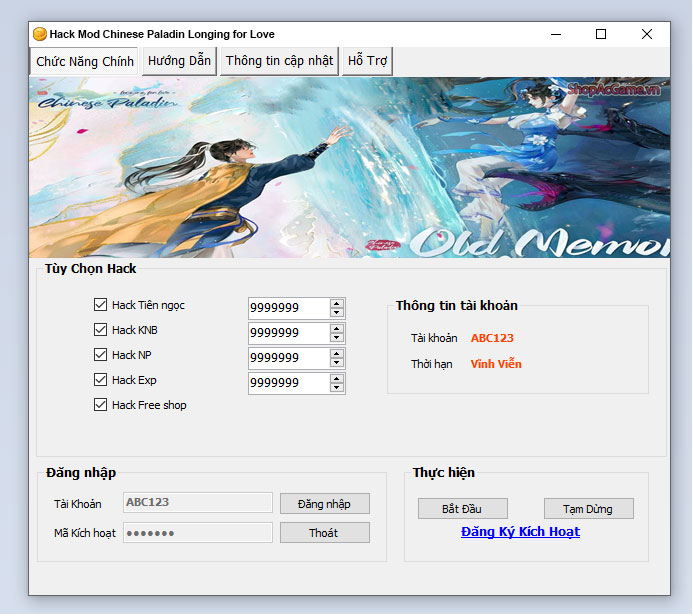Uncheck the Hack Tiên ngọc checkbox
Image resolution: width=693 pixels, height=616 pixels.
click(x=100, y=304)
